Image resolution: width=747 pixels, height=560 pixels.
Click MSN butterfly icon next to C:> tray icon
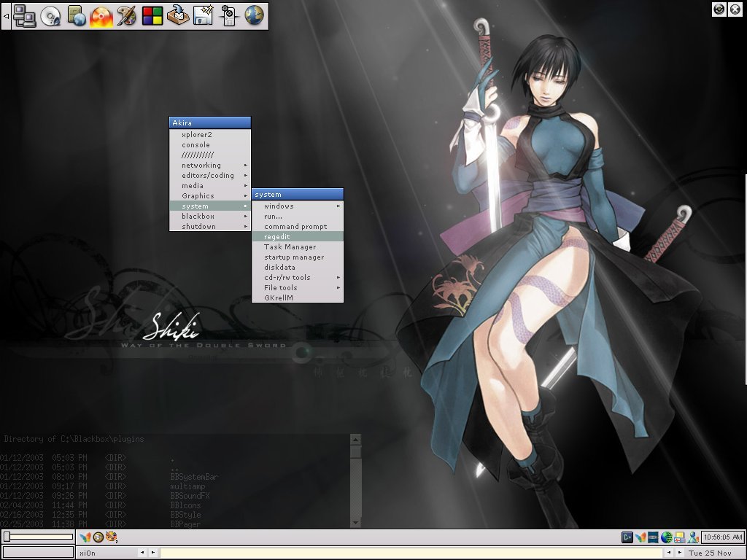point(640,537)
